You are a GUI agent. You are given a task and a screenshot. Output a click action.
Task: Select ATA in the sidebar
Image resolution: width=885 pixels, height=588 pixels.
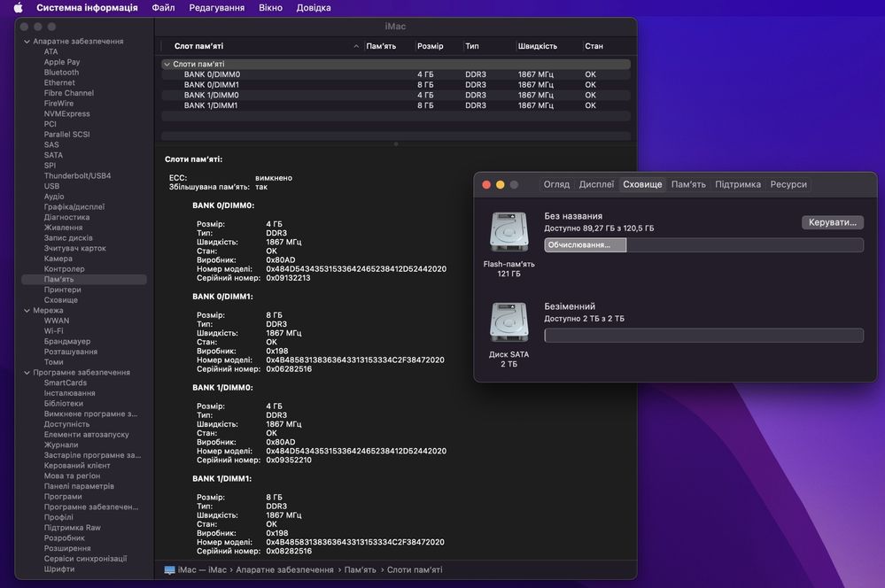pyautogui.click(x=50, y=51)
